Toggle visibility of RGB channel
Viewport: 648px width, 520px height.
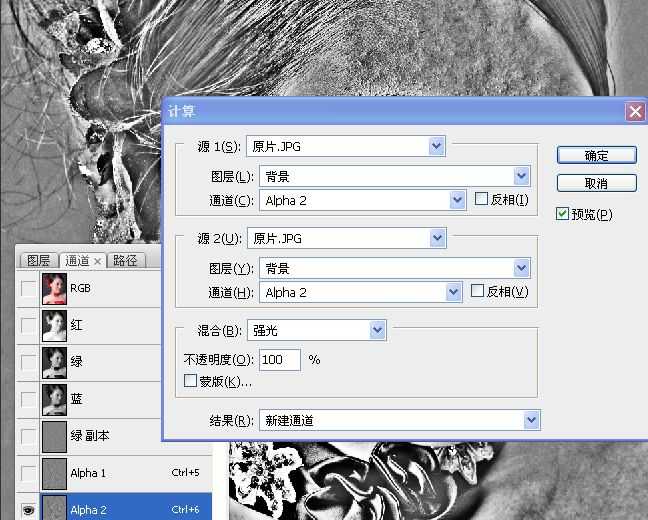tap(28, 289)
